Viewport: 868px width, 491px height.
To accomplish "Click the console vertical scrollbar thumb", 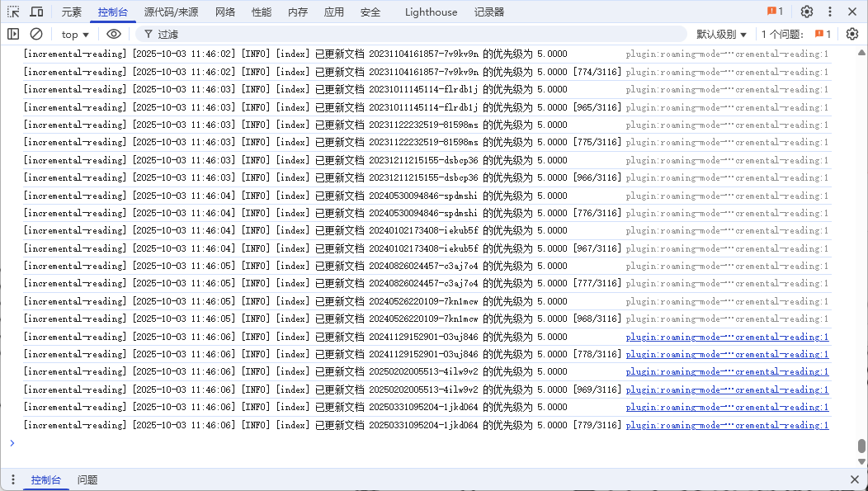I will click(x=861, y=446).
